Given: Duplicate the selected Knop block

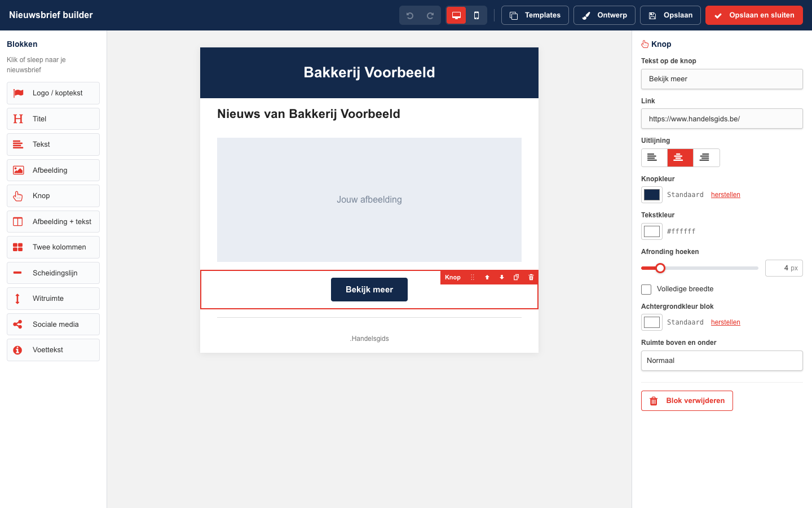Looking at the screenshot, I should 516,277.
